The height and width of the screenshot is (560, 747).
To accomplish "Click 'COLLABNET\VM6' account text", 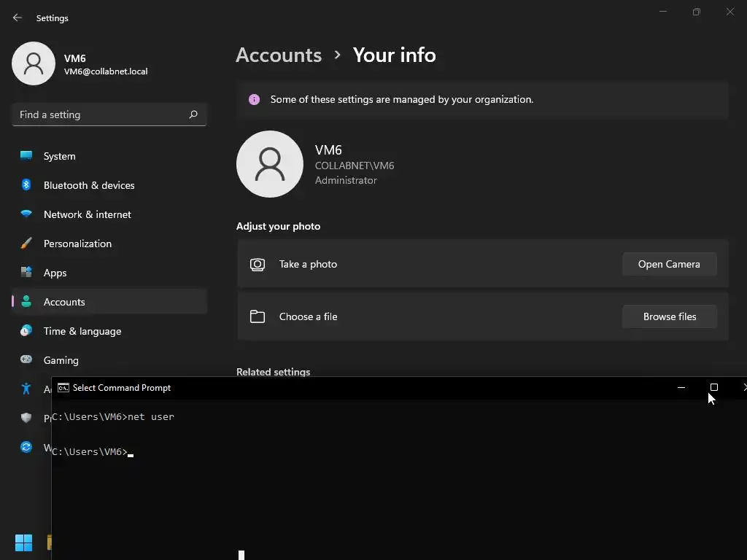I will click(x=355, y=166).
